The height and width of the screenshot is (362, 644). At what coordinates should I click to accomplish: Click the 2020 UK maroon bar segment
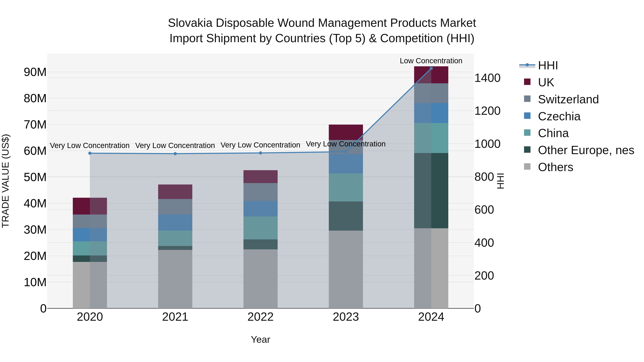coord(90,206)
